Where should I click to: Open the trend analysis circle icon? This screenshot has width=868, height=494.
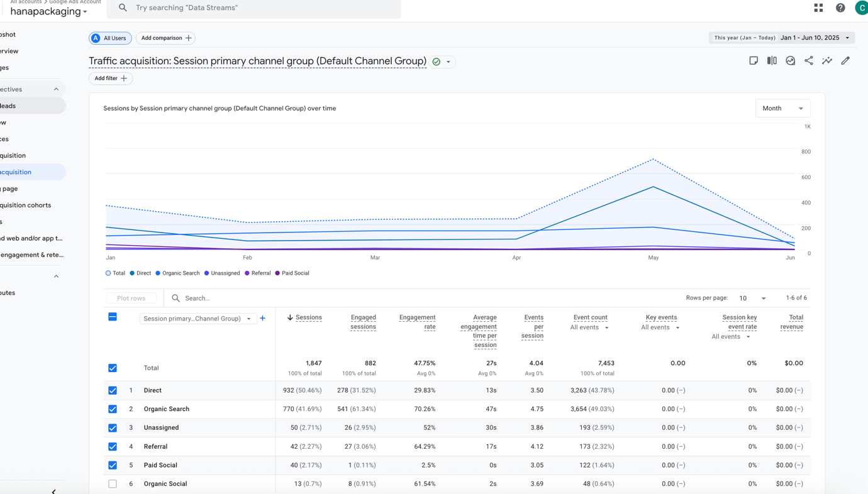(790, 60)
